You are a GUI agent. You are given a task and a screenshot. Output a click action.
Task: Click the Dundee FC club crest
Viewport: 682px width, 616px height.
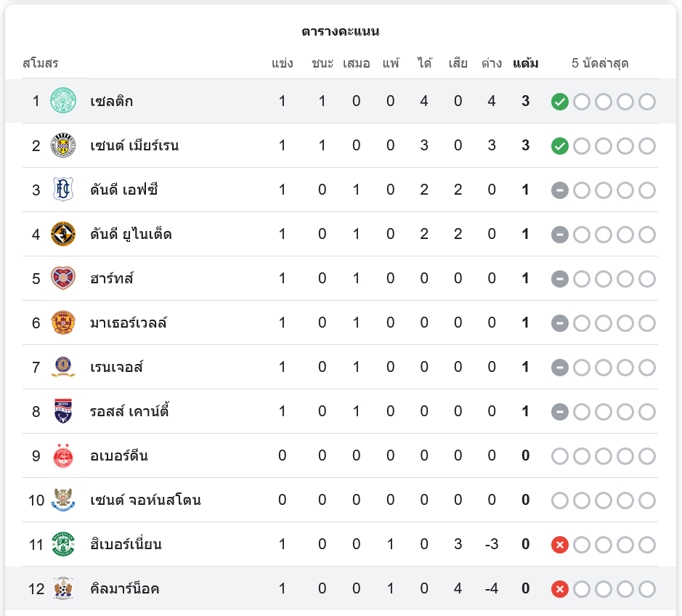[63, 190]
